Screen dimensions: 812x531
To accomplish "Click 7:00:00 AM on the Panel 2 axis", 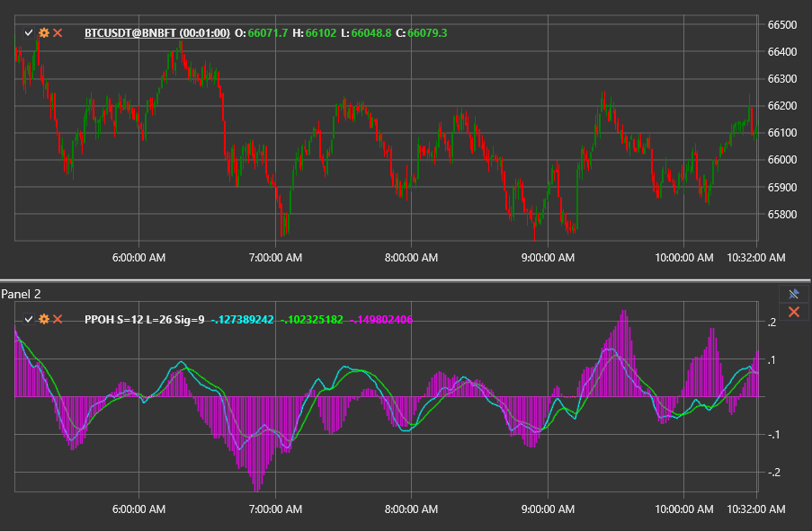I will pyautogui.click(x=275, y=509).
